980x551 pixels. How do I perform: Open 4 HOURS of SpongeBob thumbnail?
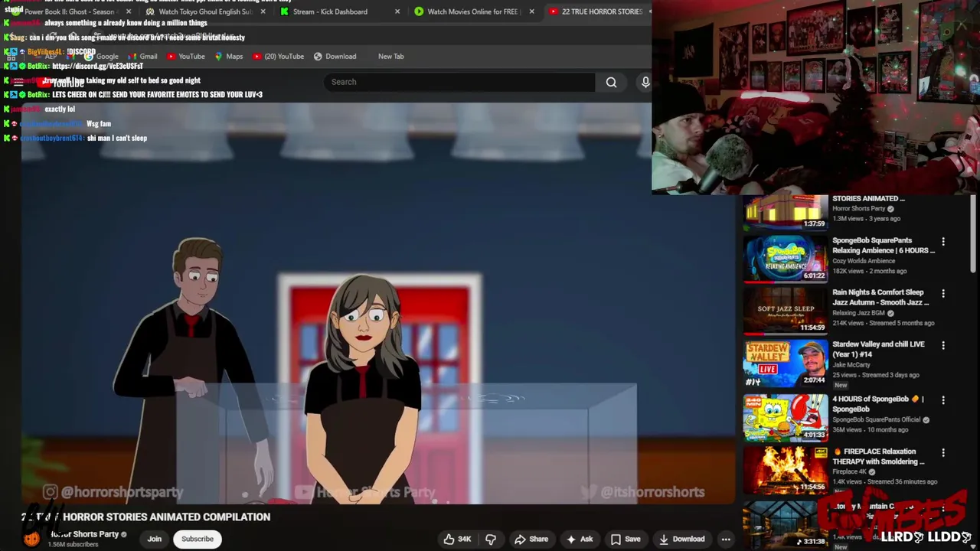[785, 417]
